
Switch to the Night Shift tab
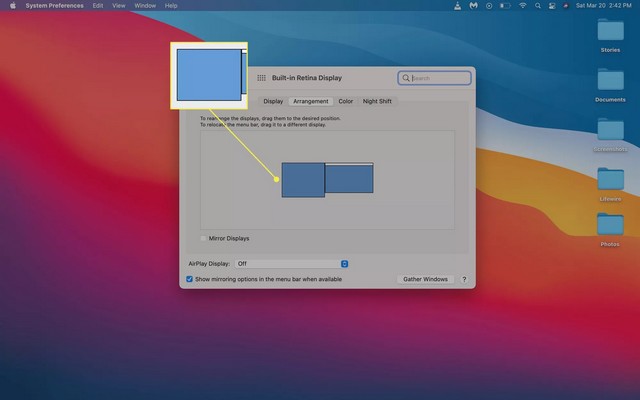pos(377,101)
